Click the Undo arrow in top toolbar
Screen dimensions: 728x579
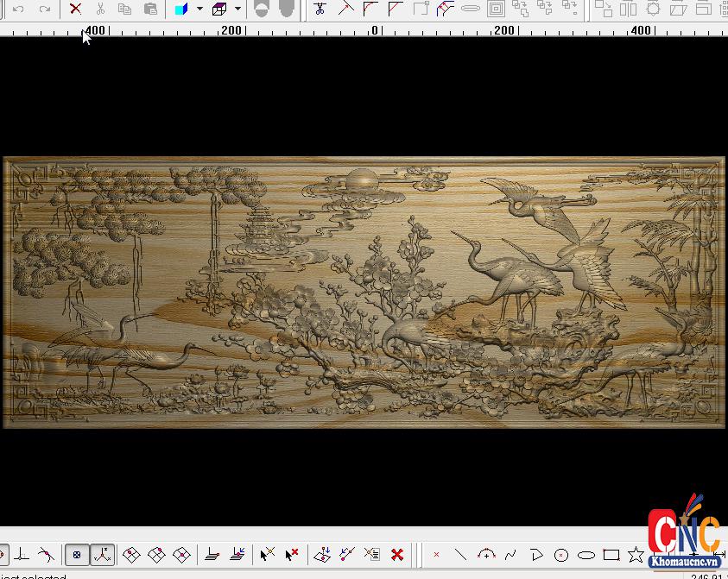click(x=18, y=9)
